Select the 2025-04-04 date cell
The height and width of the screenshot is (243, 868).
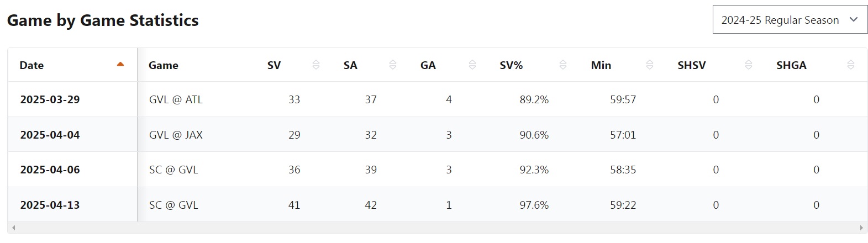50,135
